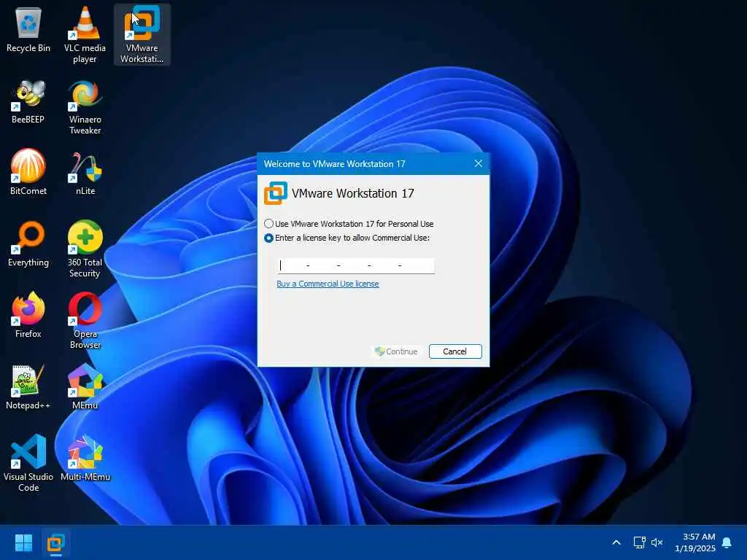The image size is (747, 560).
Task: Select the MEmu desktop shortcut
Action: pyautogui.click(x=85, y=386)
